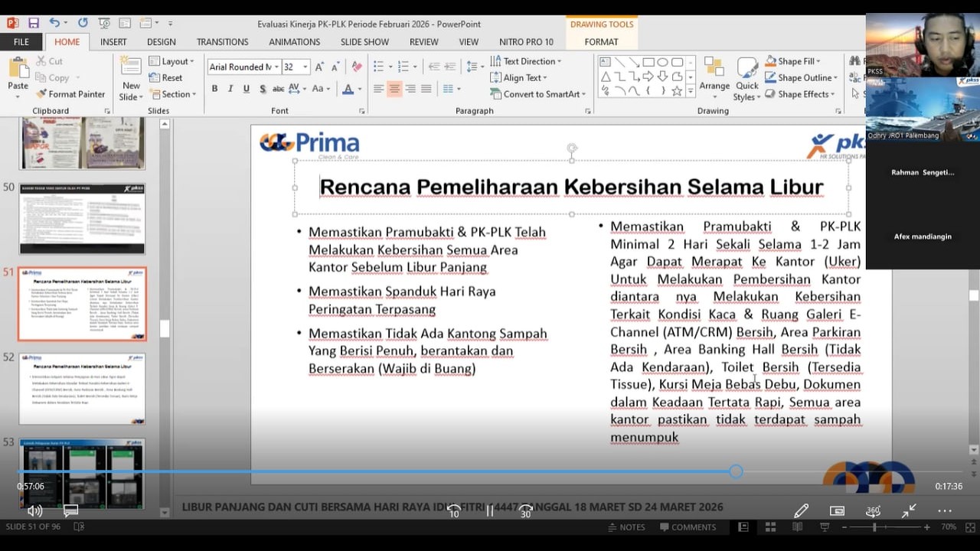Open the Align Text dropdown
Viewport: 980px width, 551px height.
click(518, 78)
